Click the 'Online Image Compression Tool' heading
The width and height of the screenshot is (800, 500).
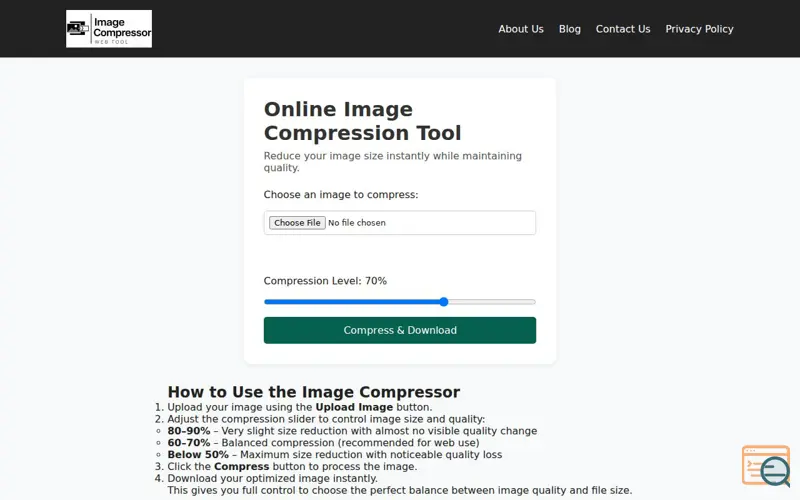click(362, 121)
